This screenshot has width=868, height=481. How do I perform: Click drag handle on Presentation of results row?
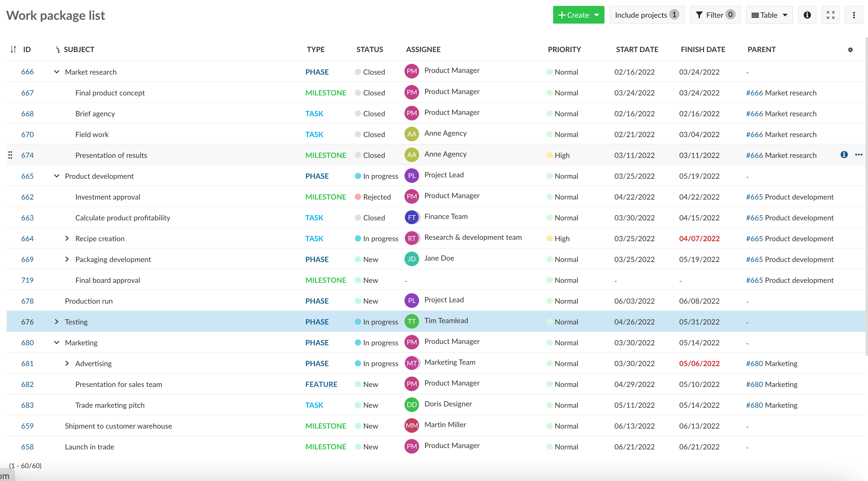pos(10,155)
